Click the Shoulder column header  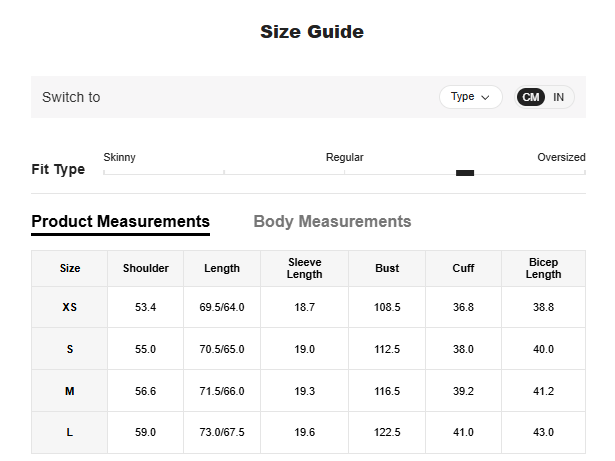click(146, 268)
